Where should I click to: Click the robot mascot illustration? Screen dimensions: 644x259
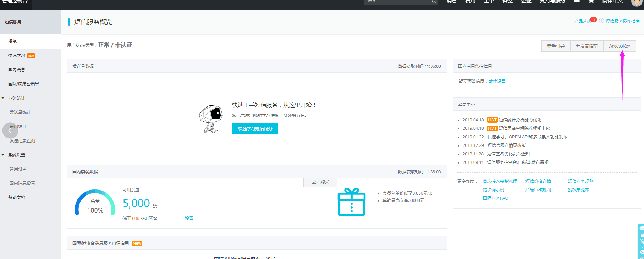coord(210,119)
